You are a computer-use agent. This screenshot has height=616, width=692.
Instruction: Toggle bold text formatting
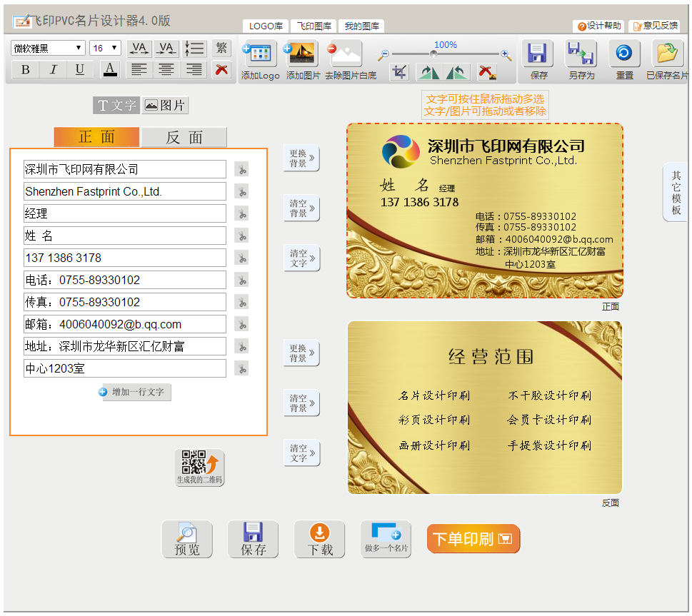[x=24, y=69]
